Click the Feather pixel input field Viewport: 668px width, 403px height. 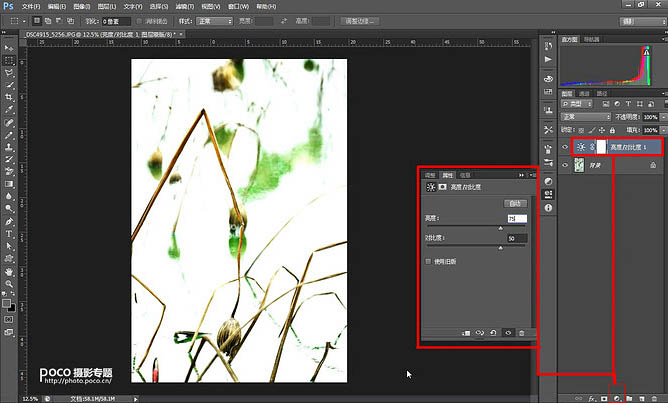pos(116,21)
